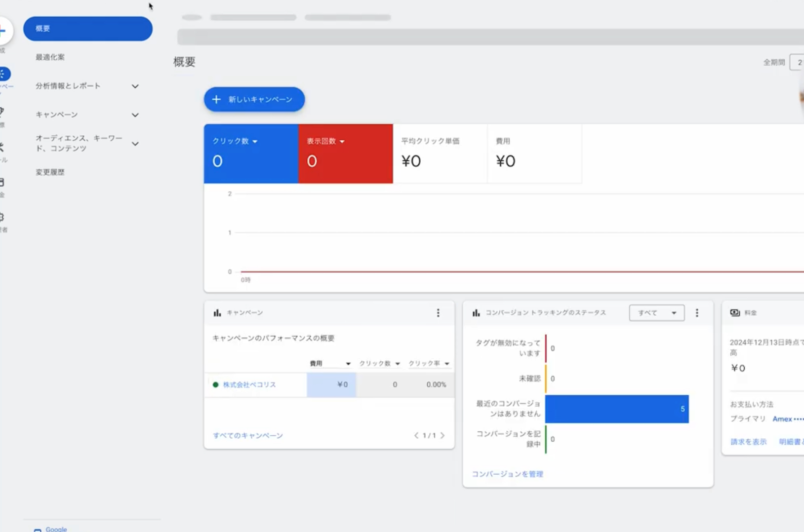The width and height of the screenshot is (804, 532).
Task: Click the green status dot for 株式会社ペコリス
Action: [x=215, y=384]
